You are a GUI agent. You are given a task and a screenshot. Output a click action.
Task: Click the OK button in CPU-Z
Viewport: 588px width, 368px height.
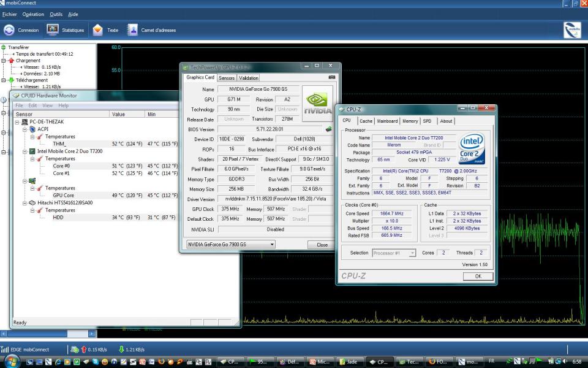pyautogui.click(x=478, y=277)
